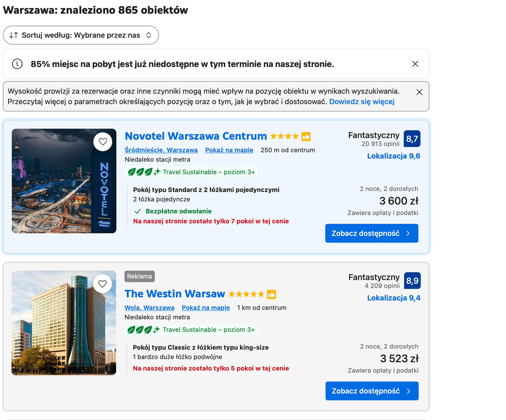
Task: Click the 'Śródmieście, Warszawa' location link
Action: tap(161, 150)
